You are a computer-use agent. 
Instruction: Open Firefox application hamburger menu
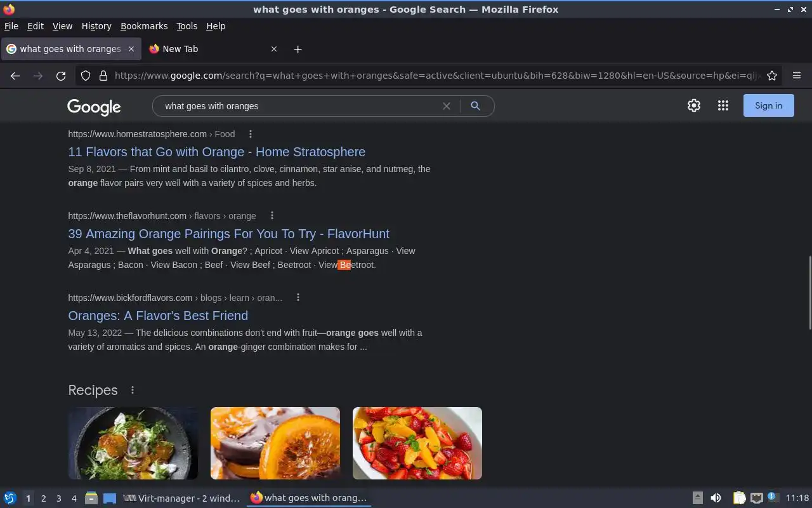(x=797, y=76)
